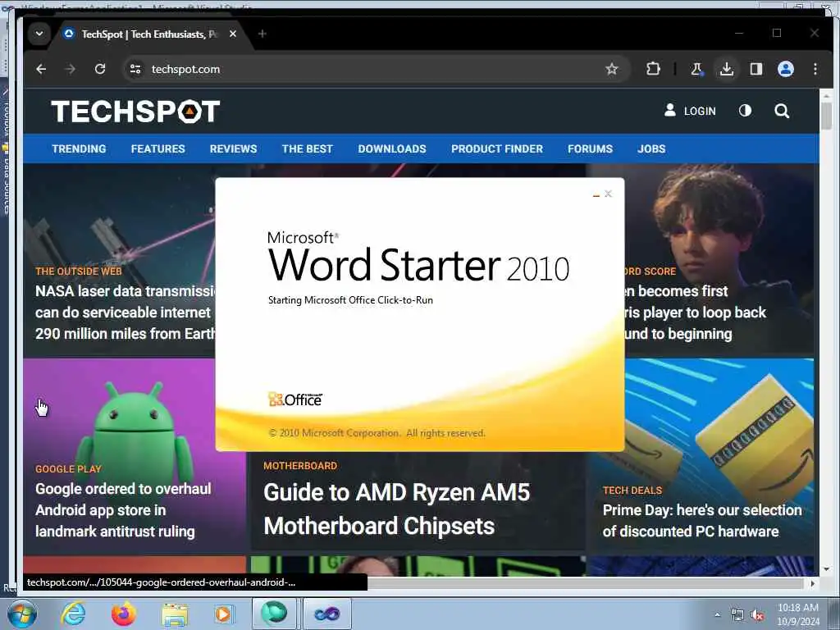Click the Chrome back arrow
840x630 pixels.
click(x=41, y=69)
